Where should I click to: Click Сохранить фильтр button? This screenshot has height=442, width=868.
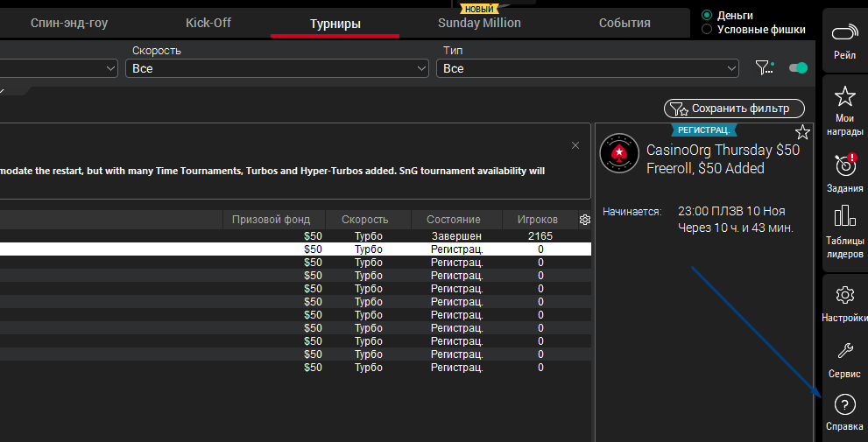[734, 109]
